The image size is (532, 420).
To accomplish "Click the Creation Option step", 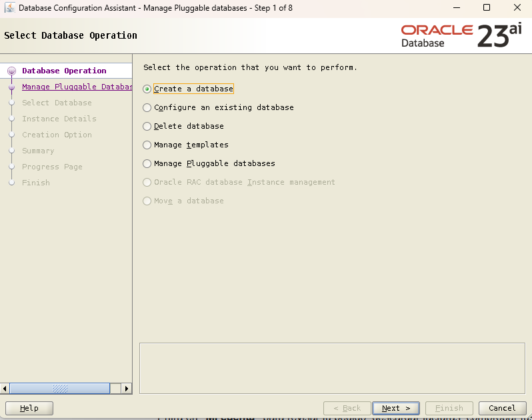I will tap(57, 135).
